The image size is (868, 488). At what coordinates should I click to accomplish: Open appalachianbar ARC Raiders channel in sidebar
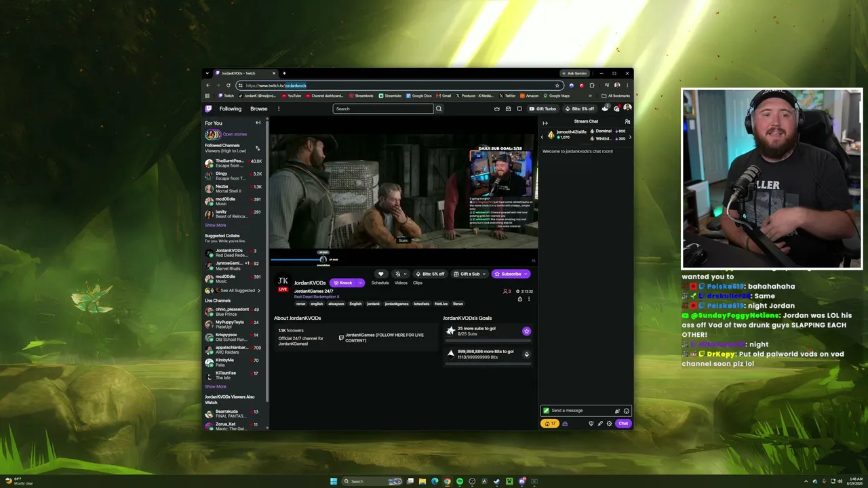click(234, 350)
